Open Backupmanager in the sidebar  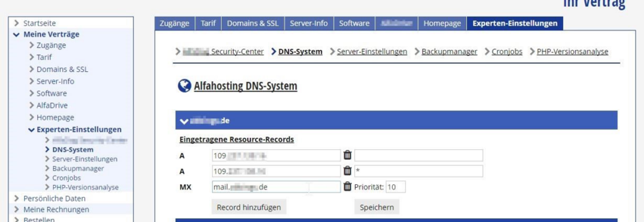click(x=78, y=168)
